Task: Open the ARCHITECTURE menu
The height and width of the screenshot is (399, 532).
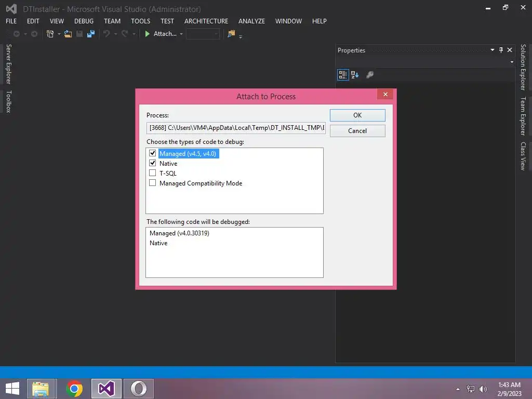Action: pos(206,21)
